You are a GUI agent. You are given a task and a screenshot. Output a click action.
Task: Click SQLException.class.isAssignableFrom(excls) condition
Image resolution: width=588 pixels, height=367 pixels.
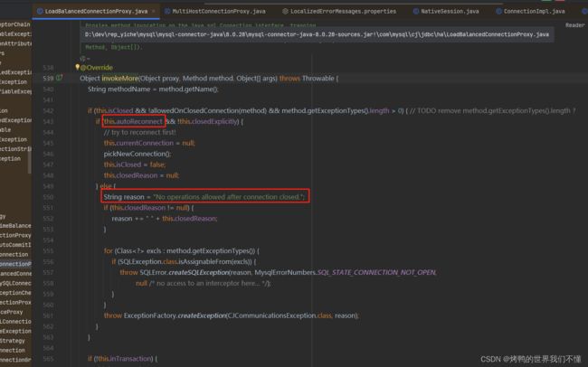click(185, 261)
